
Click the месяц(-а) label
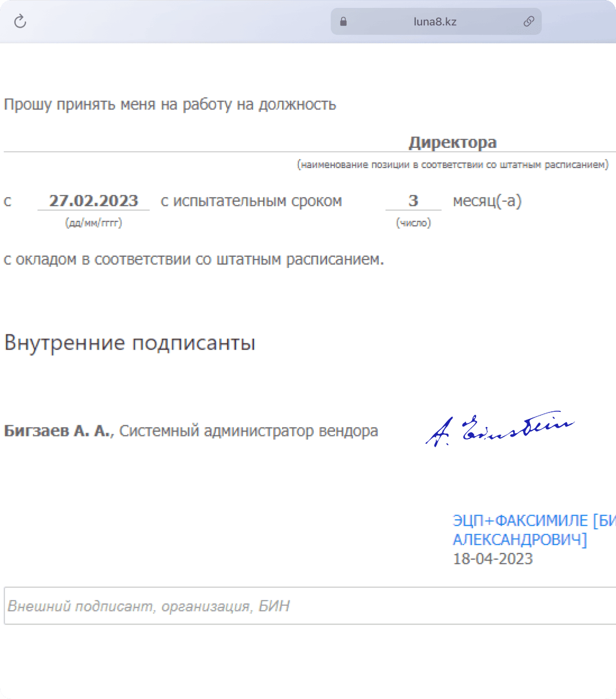pyautogui.click(x=487, y=201)
